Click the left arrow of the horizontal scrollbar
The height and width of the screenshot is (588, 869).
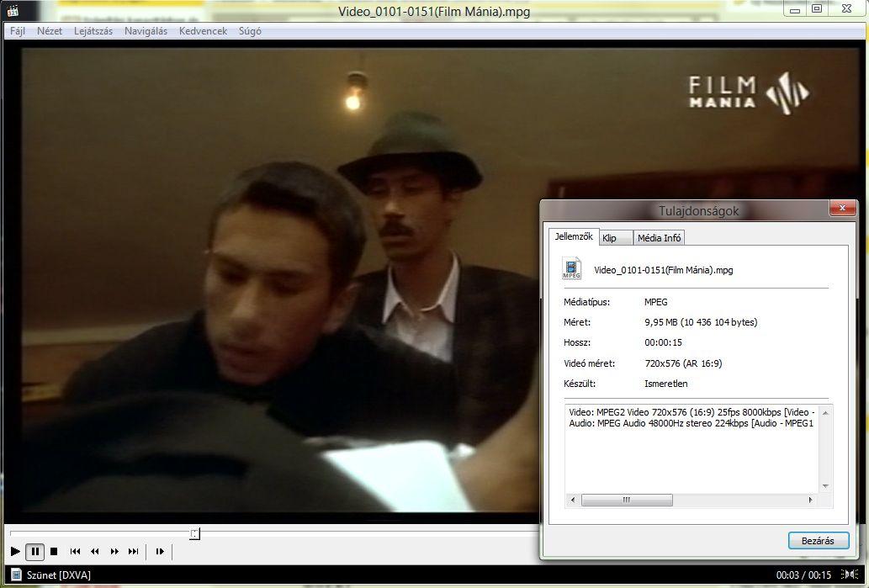(x=573, y=500)
